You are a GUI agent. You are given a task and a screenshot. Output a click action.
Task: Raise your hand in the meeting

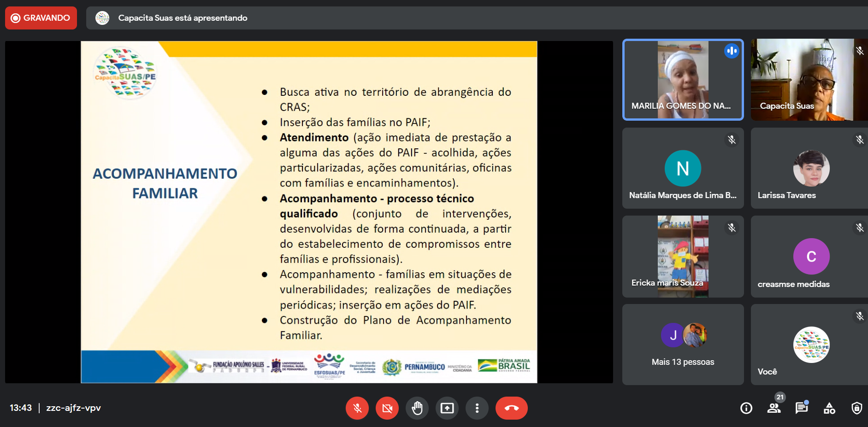pyautogui.click(x=417, y=408)
